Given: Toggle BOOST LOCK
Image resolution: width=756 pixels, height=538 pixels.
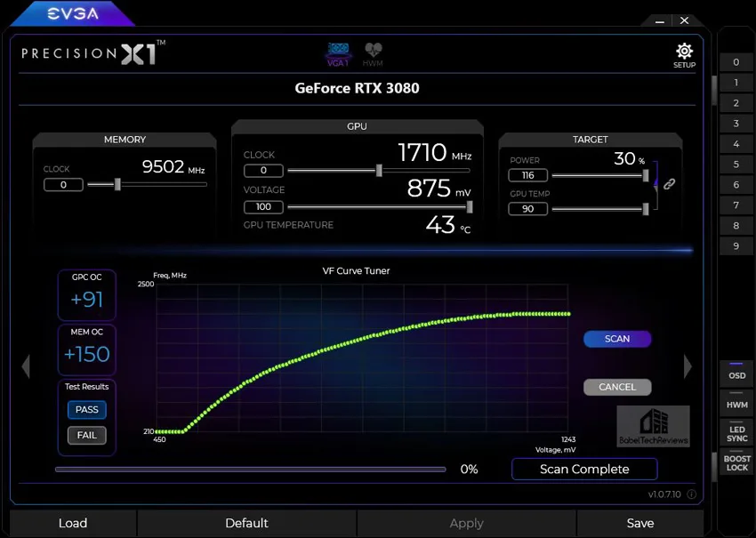Looking at the screenshot, I should tap(736, 462).
